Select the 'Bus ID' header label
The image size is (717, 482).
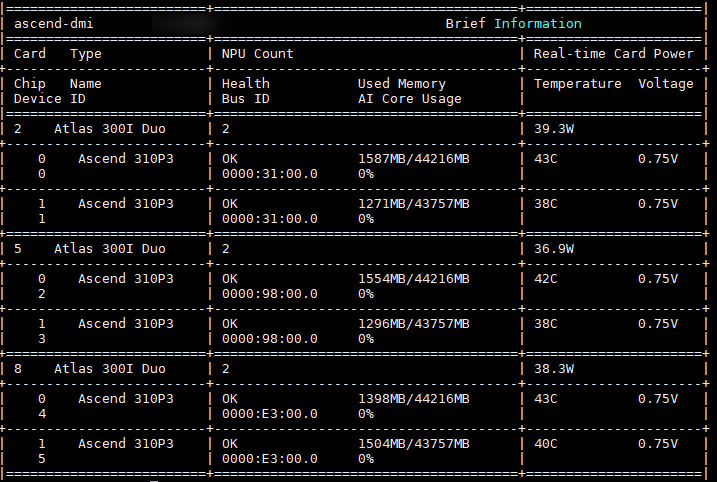tap(246, 99)
